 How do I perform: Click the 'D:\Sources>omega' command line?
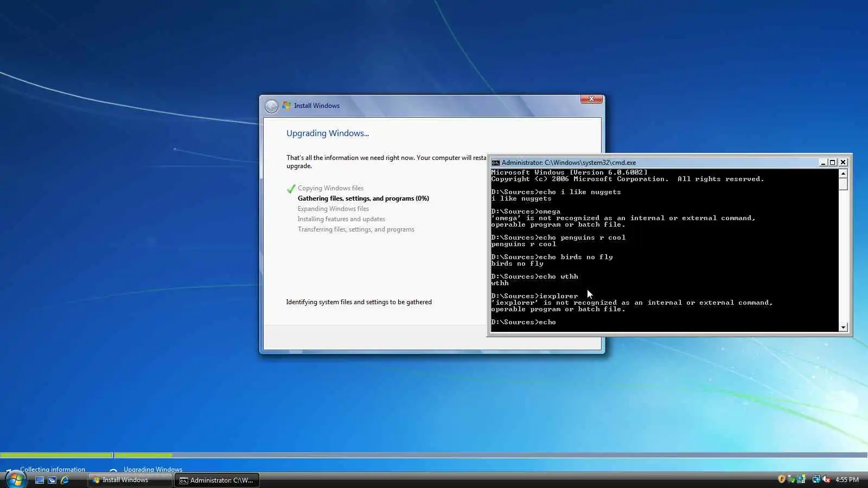pyautogui.click(x=526, y=211)
